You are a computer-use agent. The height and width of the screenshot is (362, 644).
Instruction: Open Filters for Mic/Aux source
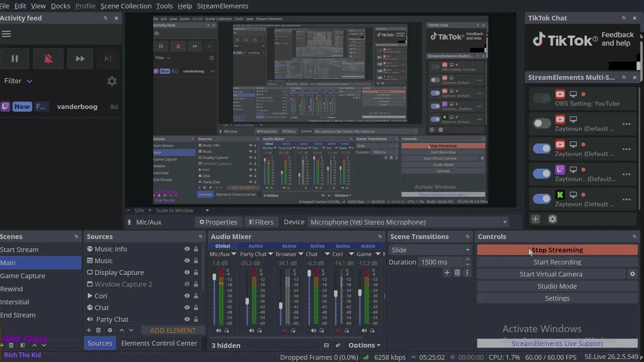click(x=261, y=222)
